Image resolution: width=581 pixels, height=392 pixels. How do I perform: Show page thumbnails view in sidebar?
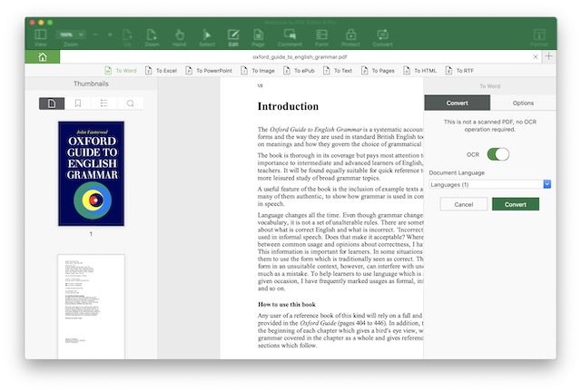click(52, 103)
